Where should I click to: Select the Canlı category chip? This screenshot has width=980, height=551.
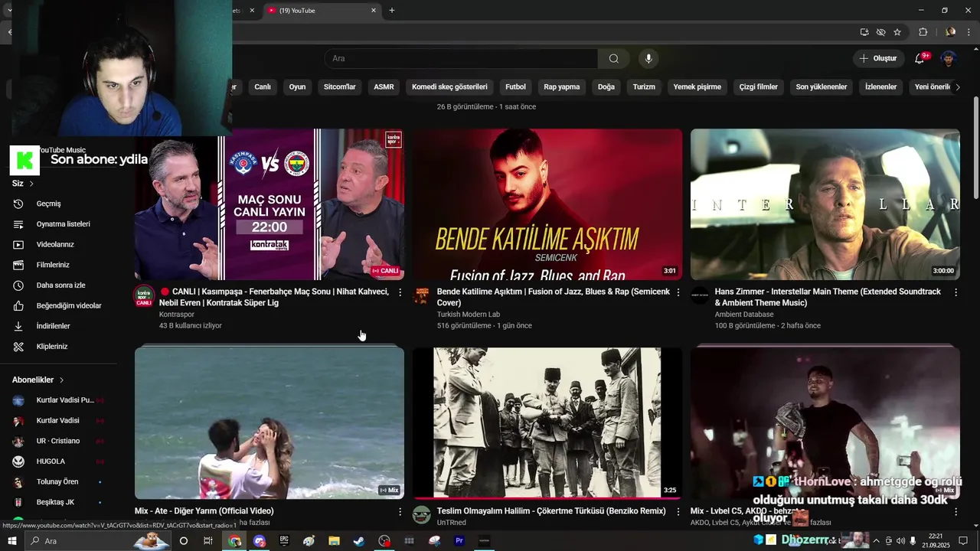[x=263, y=87]
